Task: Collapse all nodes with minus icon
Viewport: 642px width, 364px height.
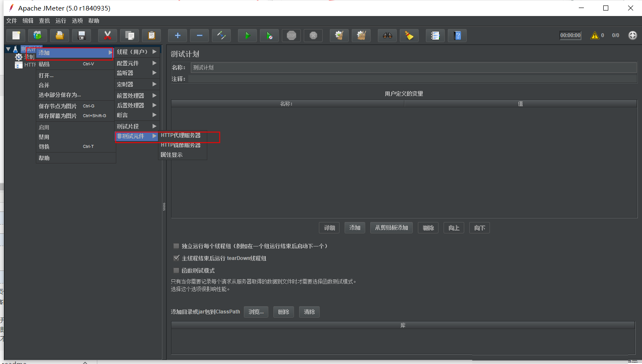Action: click(199, 35)
